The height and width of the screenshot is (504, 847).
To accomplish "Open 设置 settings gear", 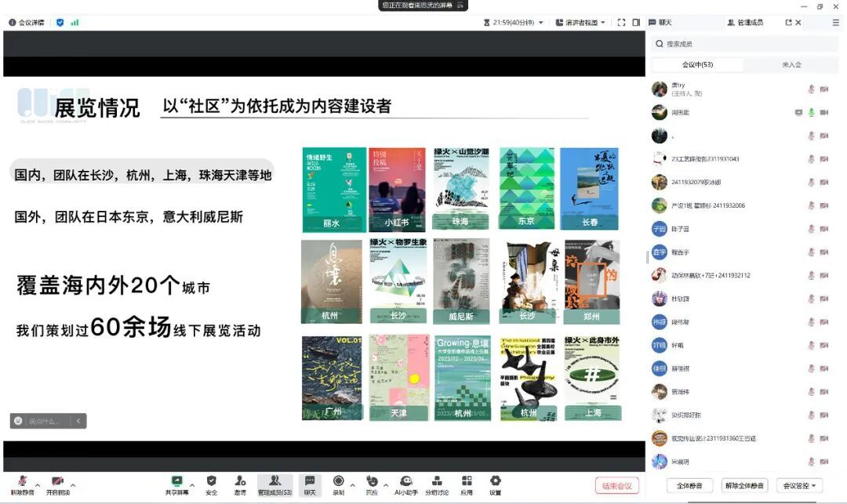I will [495, 481].
